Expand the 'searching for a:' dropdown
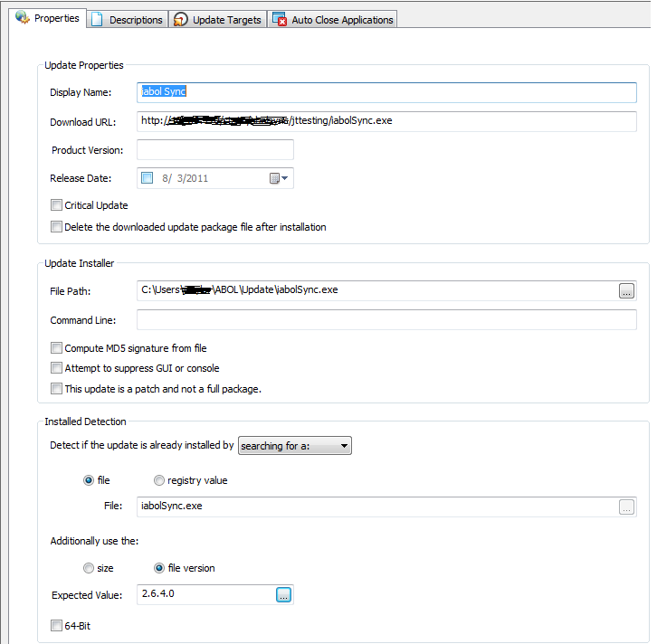The image size is (657, 644). pos(294,446)
